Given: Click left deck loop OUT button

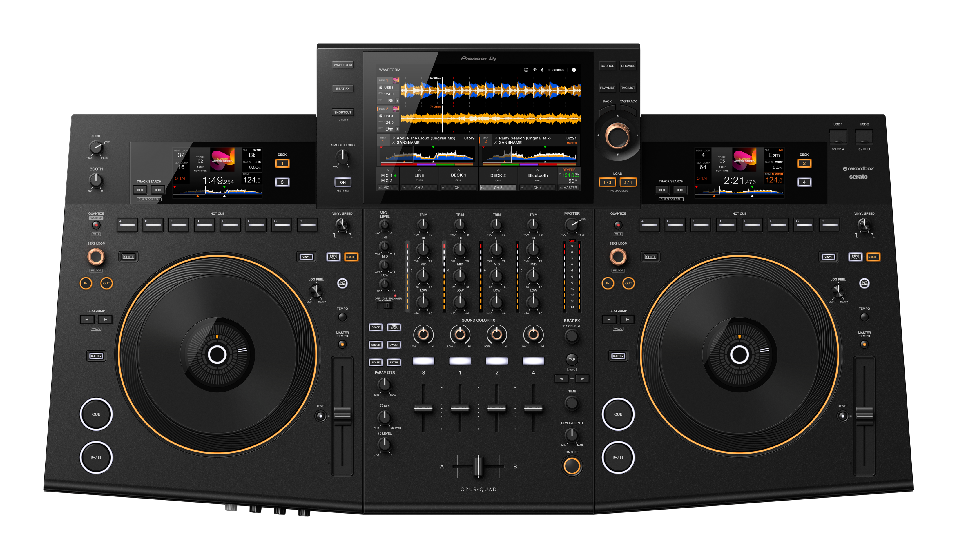Looking at the screenshot, I should coord(107,283).
